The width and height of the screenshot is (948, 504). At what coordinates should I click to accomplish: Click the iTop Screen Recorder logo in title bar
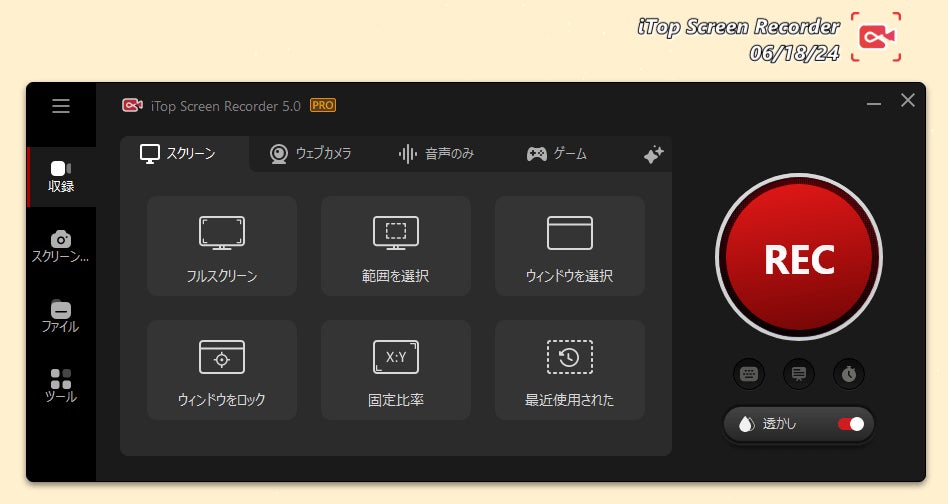pyautogui.click(x=132, y=106)
